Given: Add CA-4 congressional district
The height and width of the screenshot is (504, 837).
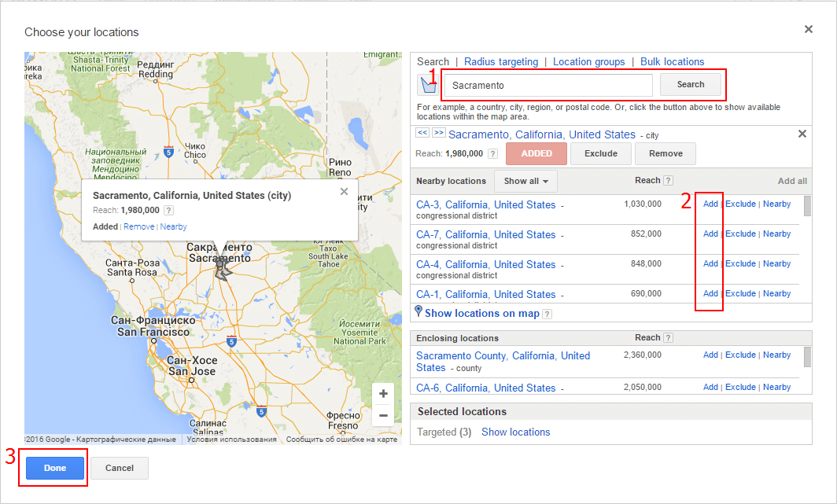Looking at the screenshot, I should click(x=710, y=263).
